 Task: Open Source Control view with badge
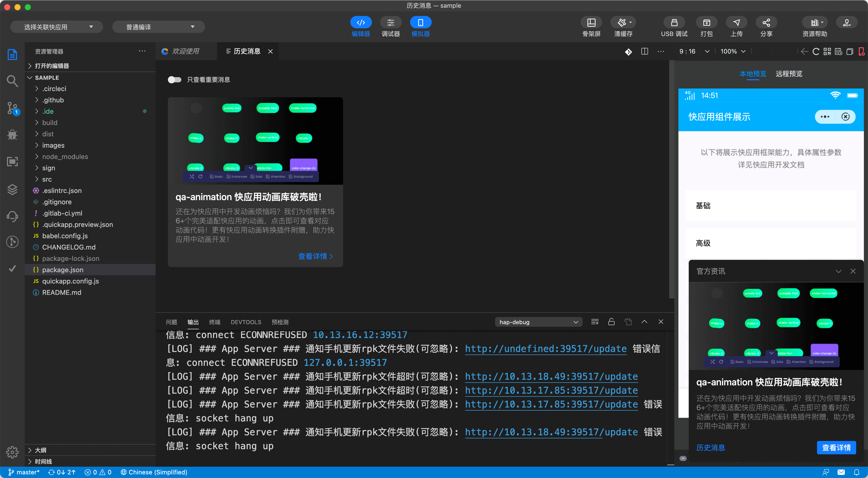tap(12, 108)
